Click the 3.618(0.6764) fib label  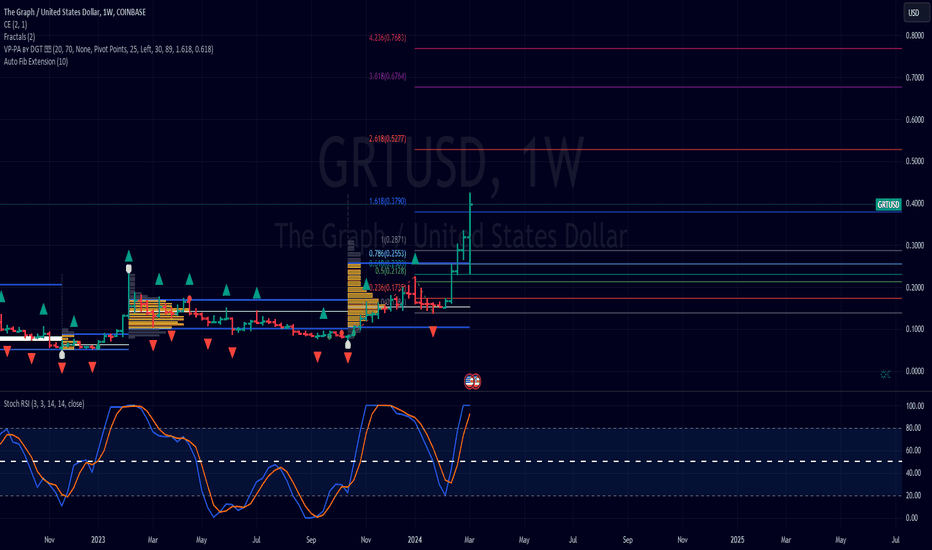[x=388, y=77]
